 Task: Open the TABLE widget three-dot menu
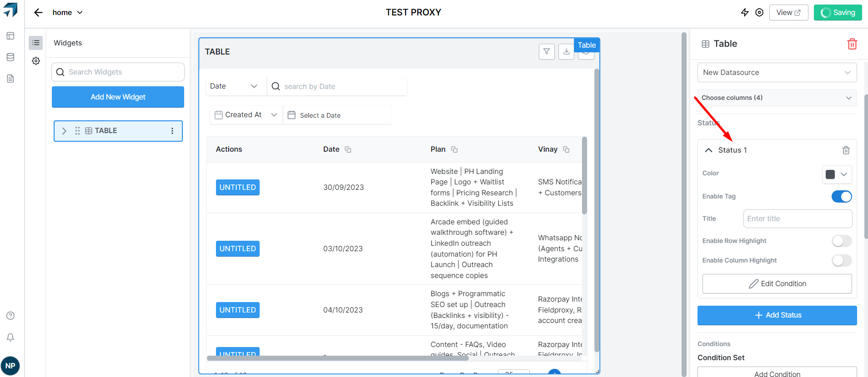coord(172,131)
